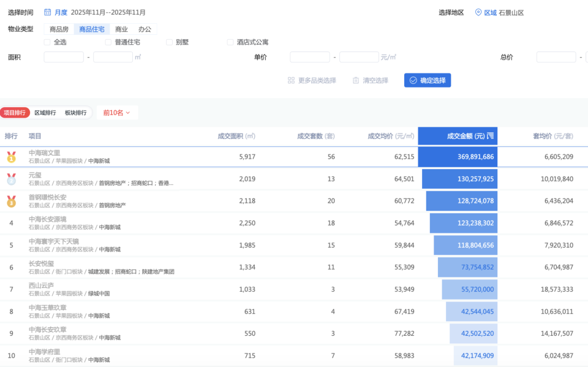Click the minimum 面积 input field

pos(63,56)
